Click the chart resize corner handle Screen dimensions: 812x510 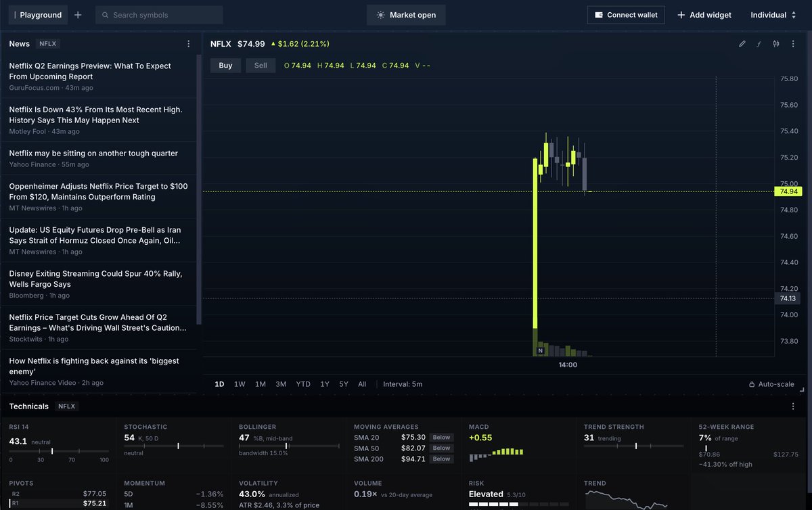(802, 390)
